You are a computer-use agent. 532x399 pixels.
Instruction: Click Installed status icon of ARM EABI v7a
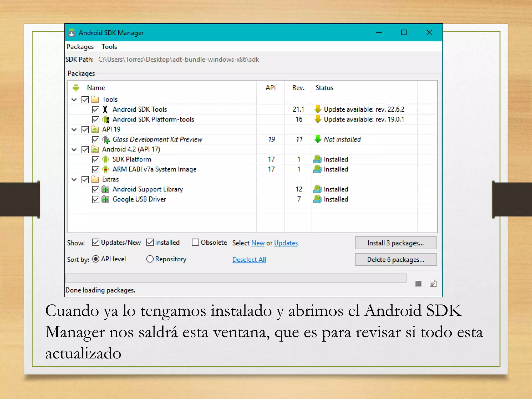pyautogui.click(x=318, y=169)
